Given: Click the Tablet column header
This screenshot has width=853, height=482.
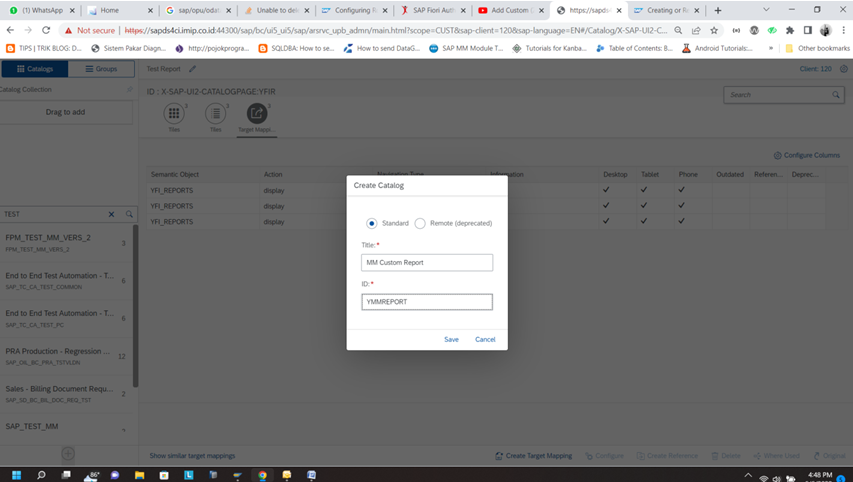Looking at the screenshot, I should point(650,175).
